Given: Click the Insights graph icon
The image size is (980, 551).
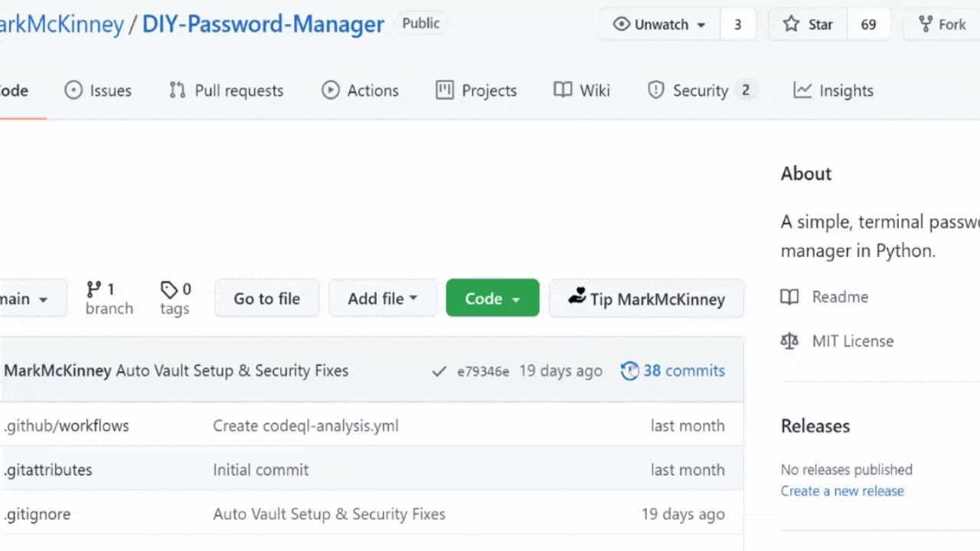Looking at the screenshot, I should pyautogui.click(x=802, y=90).
